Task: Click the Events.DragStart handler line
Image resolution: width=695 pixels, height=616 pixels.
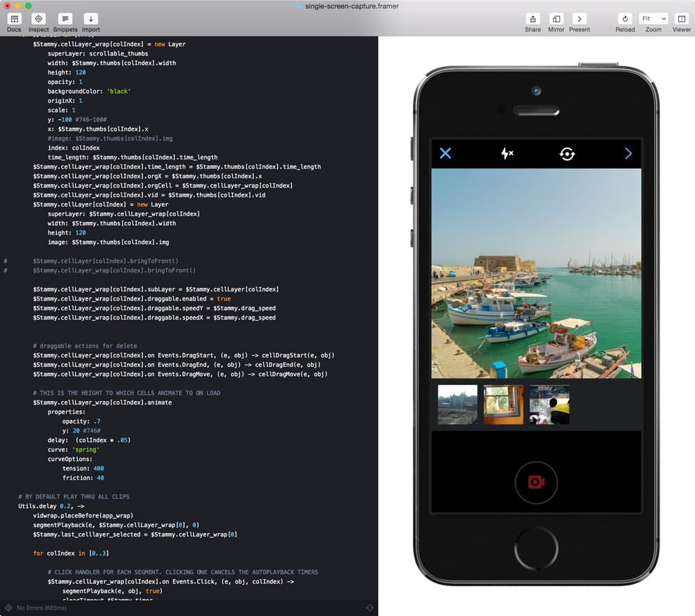Action: 183,355
